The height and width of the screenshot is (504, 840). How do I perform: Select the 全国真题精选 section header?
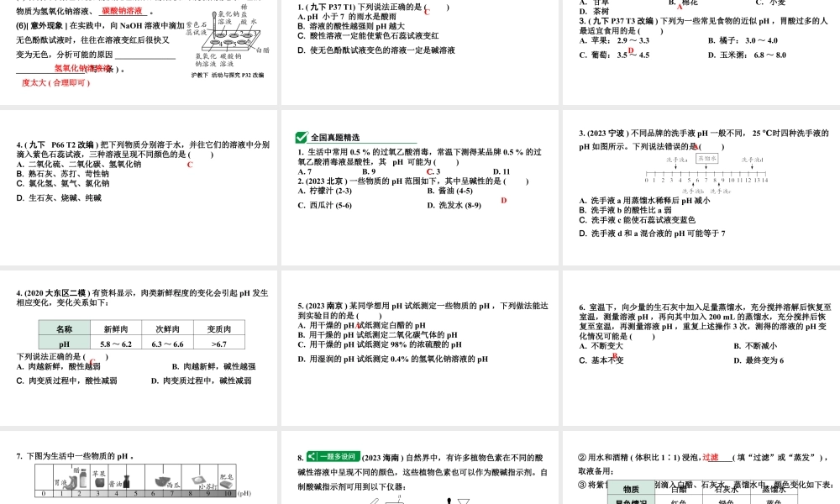coord(336,135)
